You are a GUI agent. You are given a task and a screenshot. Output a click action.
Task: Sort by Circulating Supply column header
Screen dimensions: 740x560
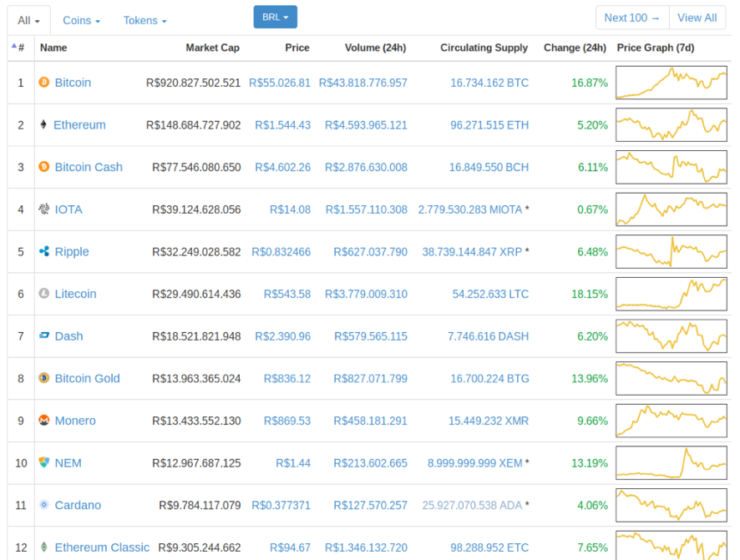[484, 48]
